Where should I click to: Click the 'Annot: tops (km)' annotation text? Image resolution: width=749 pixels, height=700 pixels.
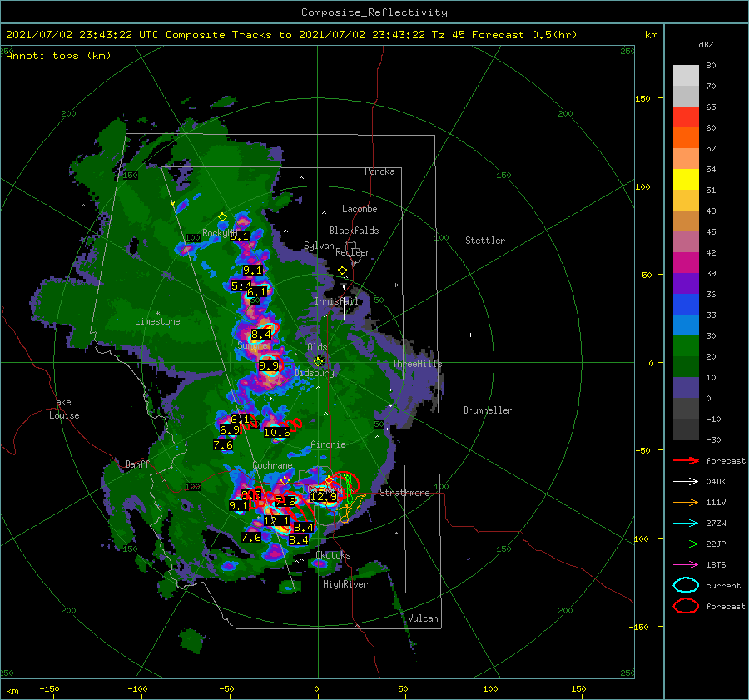58,56
